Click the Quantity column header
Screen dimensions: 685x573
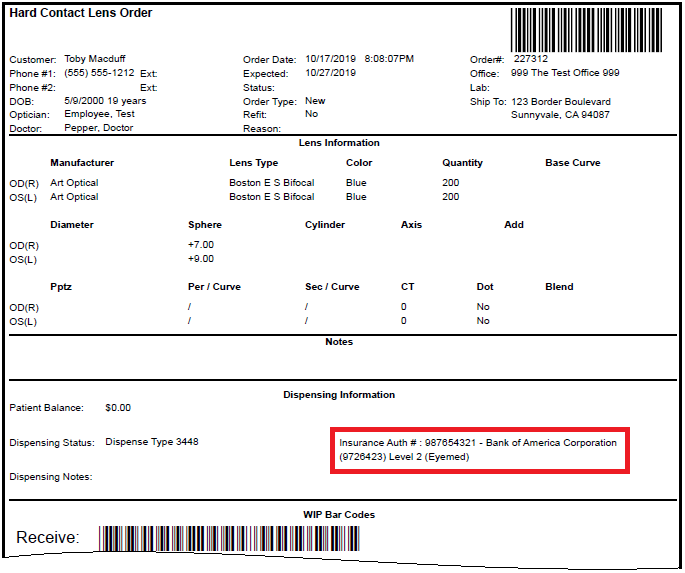(x=462, y=163)
